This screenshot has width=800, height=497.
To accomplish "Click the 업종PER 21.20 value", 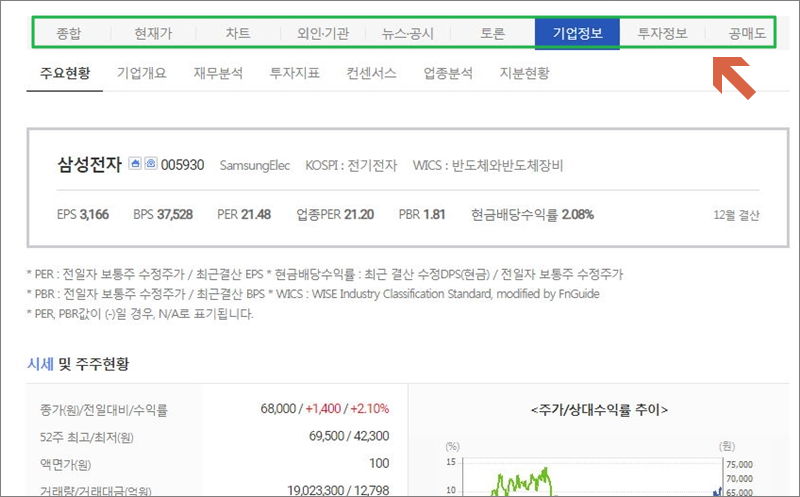I will click(x=335, y=214).
